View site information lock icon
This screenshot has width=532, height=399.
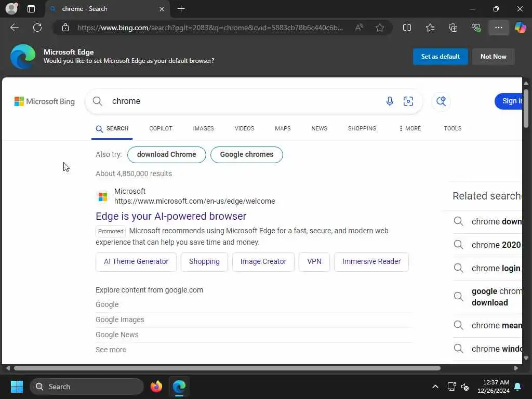pyautogui.click(x=65, y=28)
